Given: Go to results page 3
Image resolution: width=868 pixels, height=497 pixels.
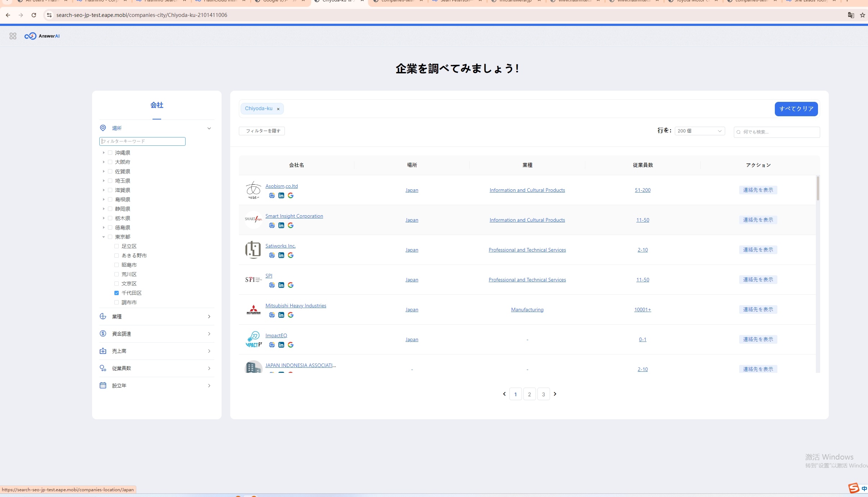Looking at the screenshot, I should (544, 394).
